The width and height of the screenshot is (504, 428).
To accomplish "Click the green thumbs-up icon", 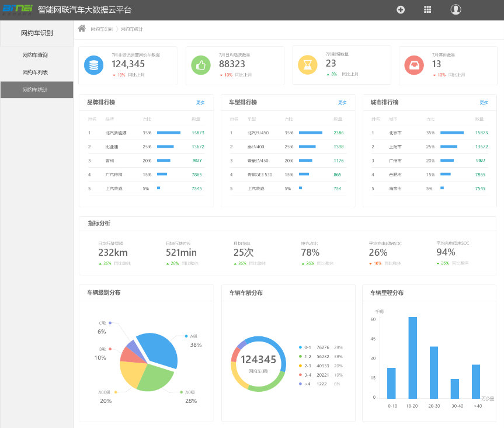I will pos(200,65).
